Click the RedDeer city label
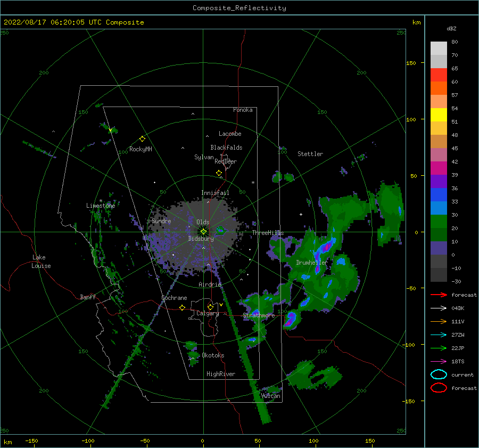This screenshot has width=479, height=448. [x=226, y=161]
